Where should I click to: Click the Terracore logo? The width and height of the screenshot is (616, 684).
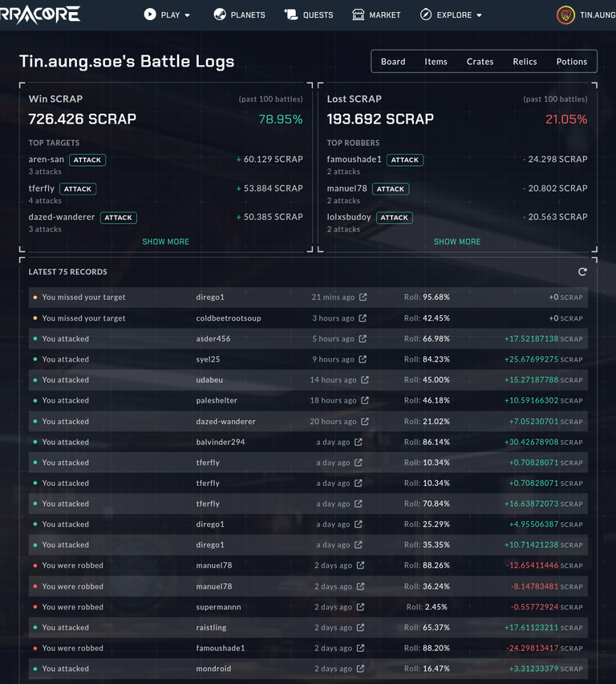click(40, 14)
